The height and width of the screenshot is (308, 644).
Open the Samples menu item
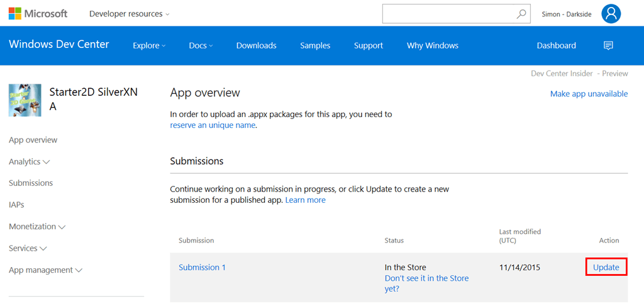(315, 45)
